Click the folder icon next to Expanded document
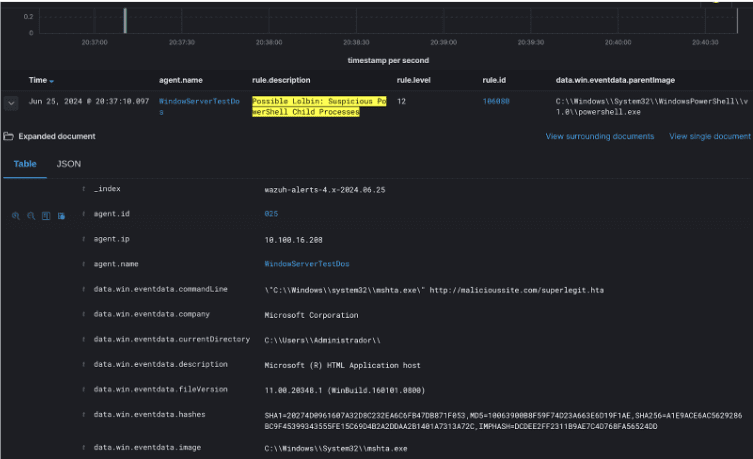The height and width of the screenshot is (459, 753). [x=8, y=136]
